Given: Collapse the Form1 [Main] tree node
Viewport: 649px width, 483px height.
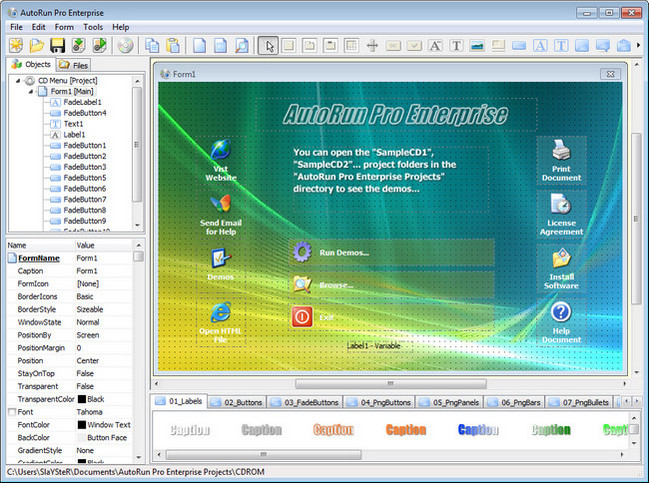Looking at the screenshot, I should click(31, 91).
